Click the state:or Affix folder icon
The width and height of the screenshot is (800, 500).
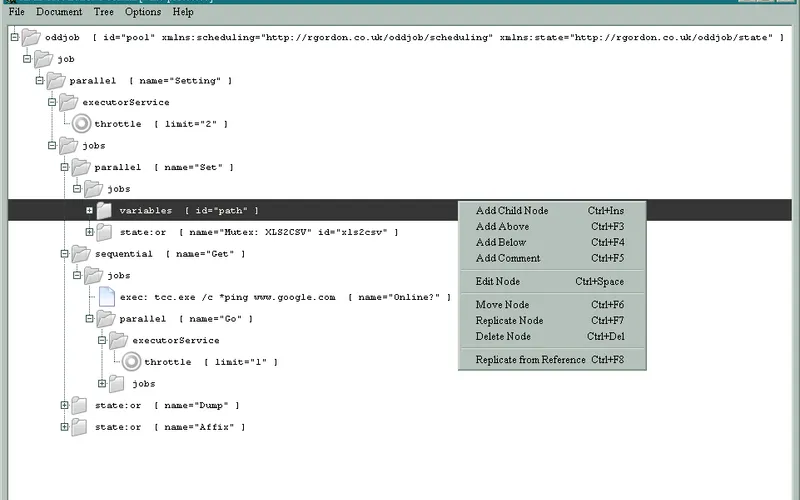[79, 427]
